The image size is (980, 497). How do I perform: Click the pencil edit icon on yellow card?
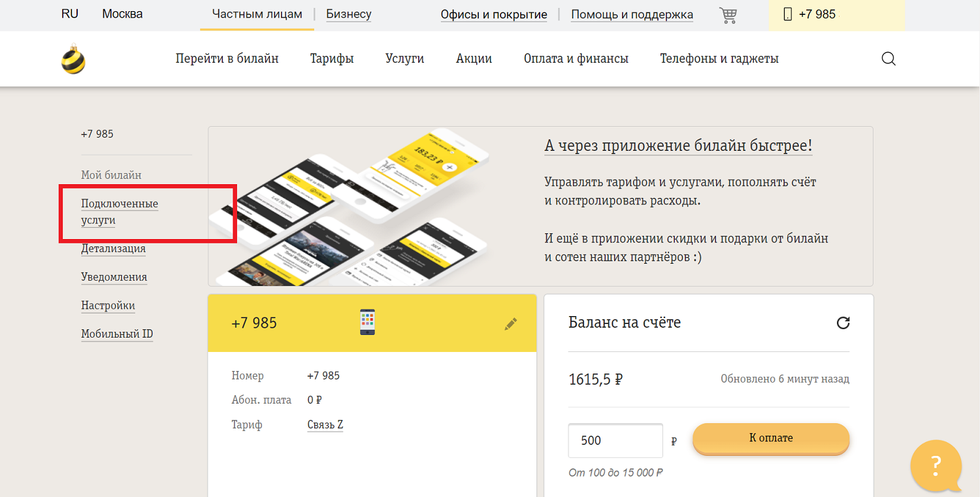click(511, 323)
